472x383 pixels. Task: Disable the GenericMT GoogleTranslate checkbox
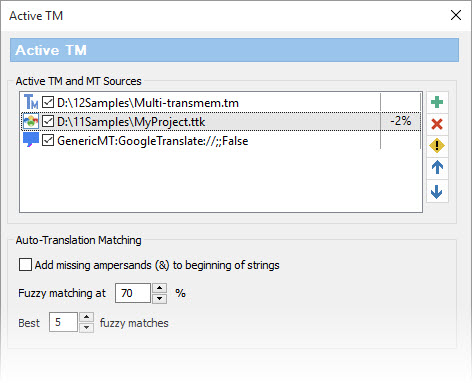48,140
